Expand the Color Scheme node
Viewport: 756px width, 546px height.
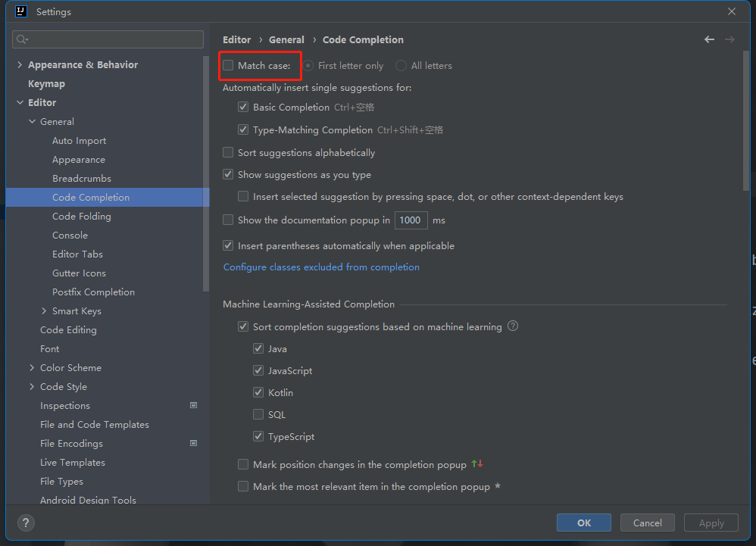pos(33,368)
